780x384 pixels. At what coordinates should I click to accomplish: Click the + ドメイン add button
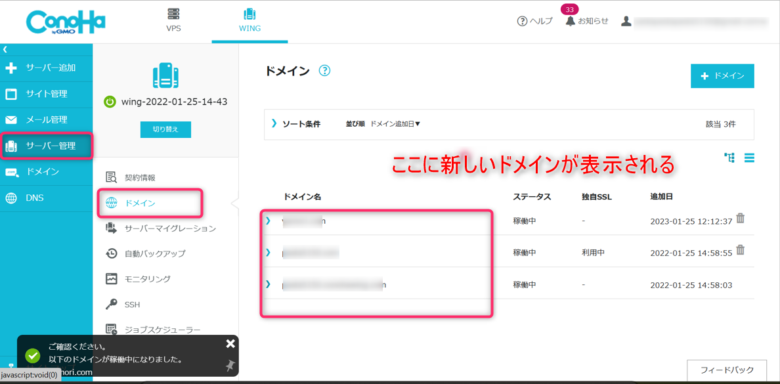pyautogui.click(x=722, y=76)
